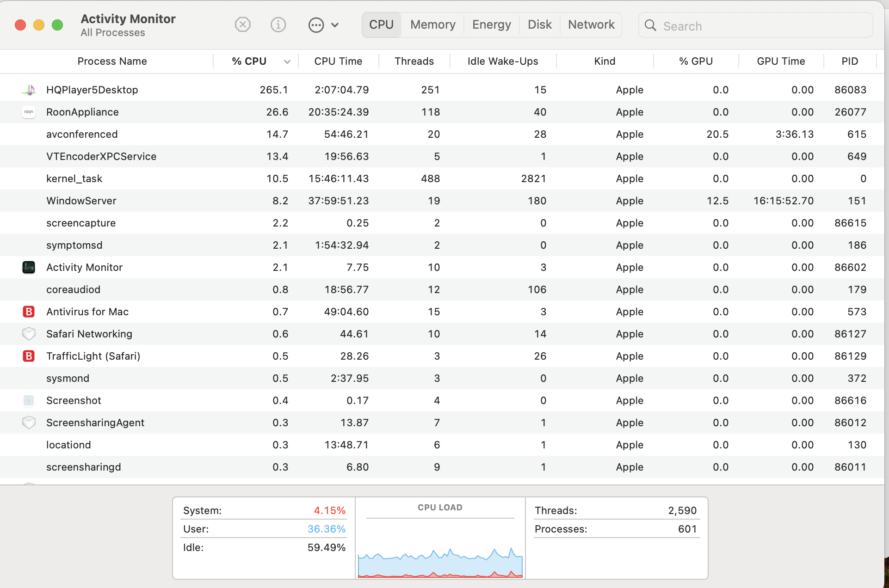Select the coreaudiod process name
The image size is (889, 588).
pyautogui.click(x=73, y=289)
